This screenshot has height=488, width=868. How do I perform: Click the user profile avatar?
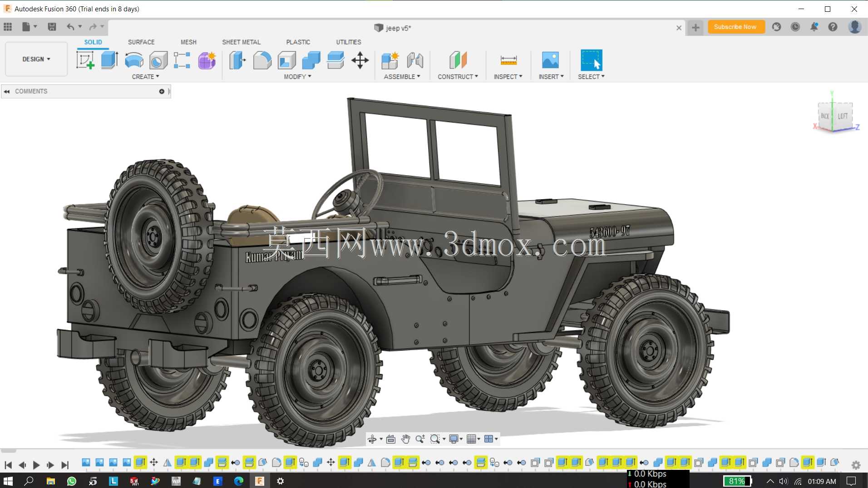[855, 27]
